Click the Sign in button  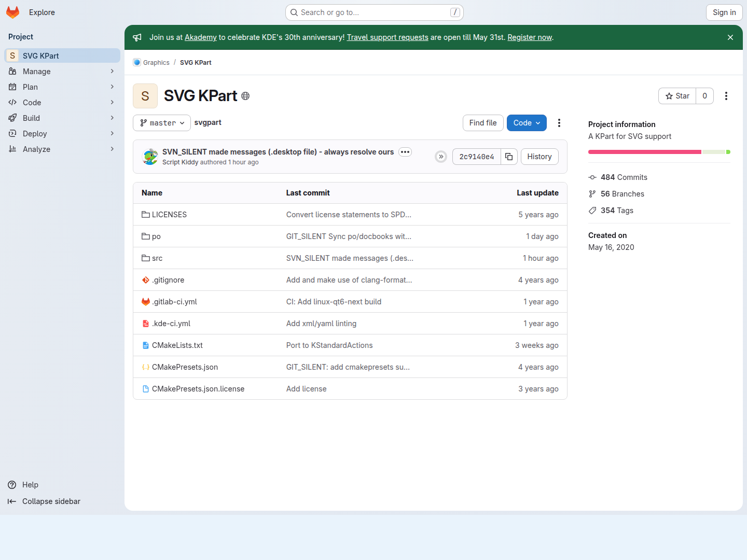724,12
